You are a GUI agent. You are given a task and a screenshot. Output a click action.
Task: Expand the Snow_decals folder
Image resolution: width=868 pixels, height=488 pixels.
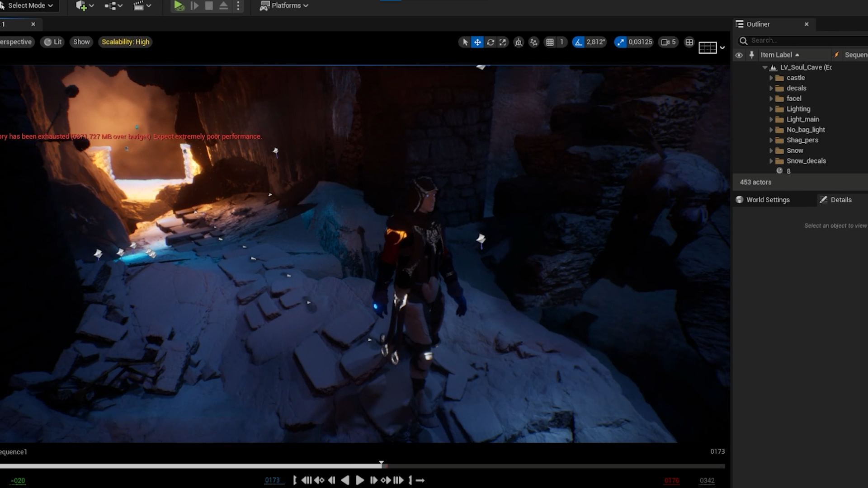(x=771, y=161)
